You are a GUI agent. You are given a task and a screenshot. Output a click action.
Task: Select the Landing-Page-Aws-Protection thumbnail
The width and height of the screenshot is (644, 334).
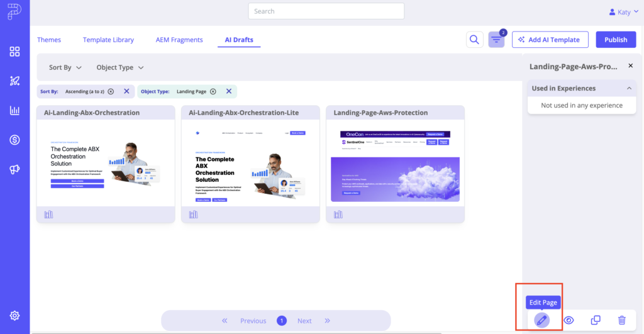tap(395, 166)
